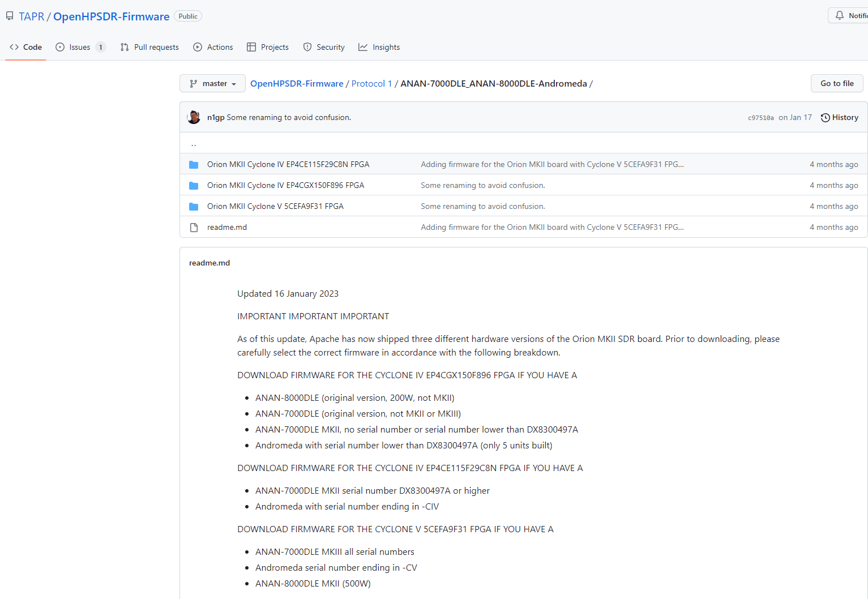
Task: Open folder Orion MKII Cyclone V 5CEFA9F31 FPGA
Action: [275, 206]
